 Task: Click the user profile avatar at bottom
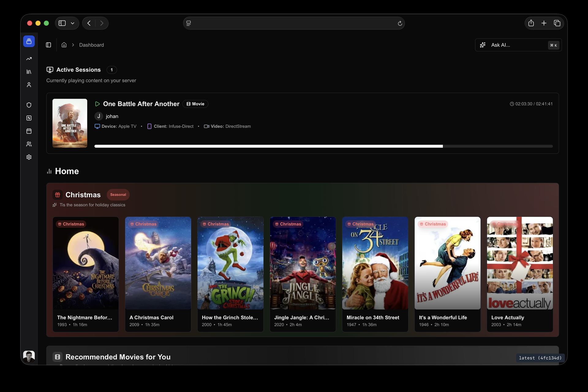[x=29, y=356]
